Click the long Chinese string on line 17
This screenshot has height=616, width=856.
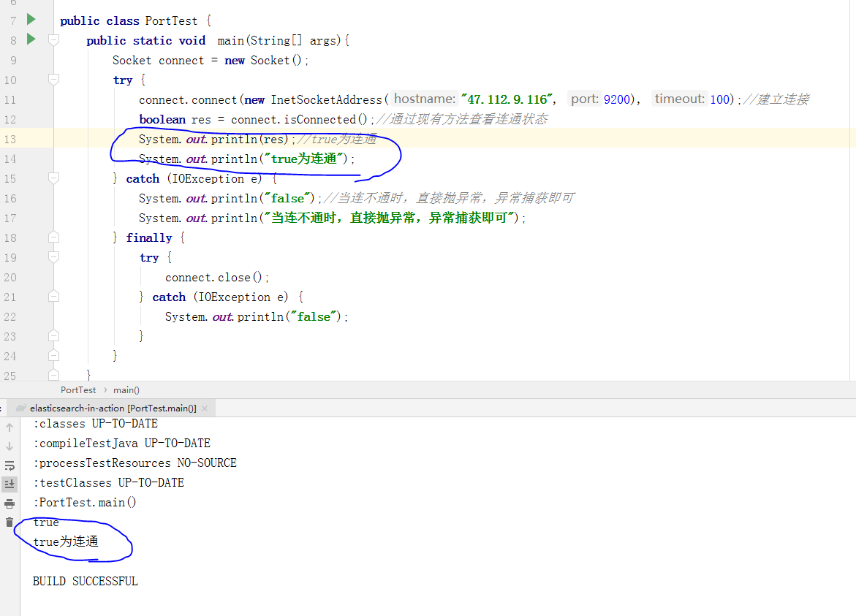pyautogui.click(x=389, y=218)
